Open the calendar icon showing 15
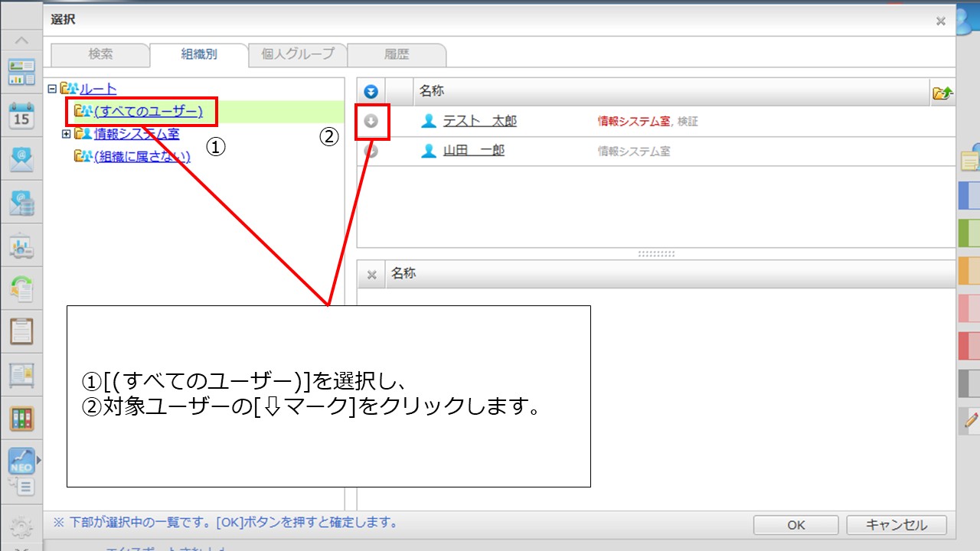This screenshot has height=551, width=980. (x=21, y=116)
